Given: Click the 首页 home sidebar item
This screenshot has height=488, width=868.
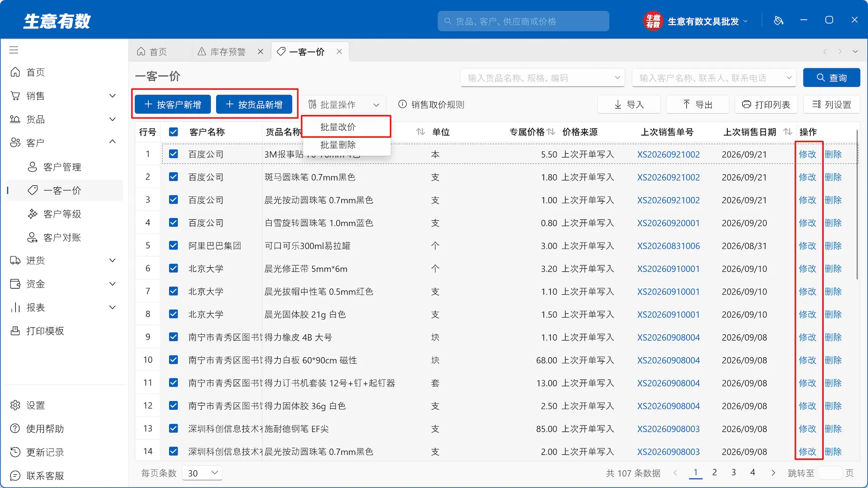Looking at the screenshot, I should [27, 72].
